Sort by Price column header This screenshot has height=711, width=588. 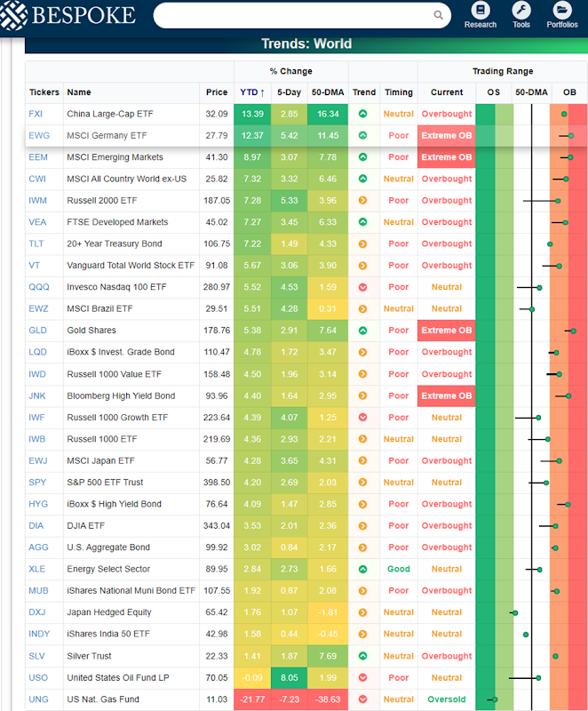[x=217, y=92]
